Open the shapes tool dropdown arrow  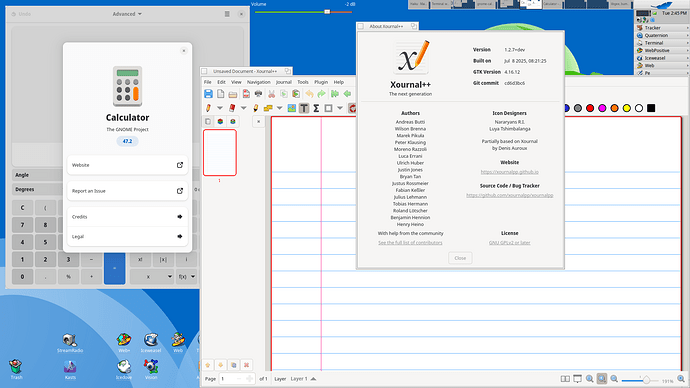[x=279, y=108]
